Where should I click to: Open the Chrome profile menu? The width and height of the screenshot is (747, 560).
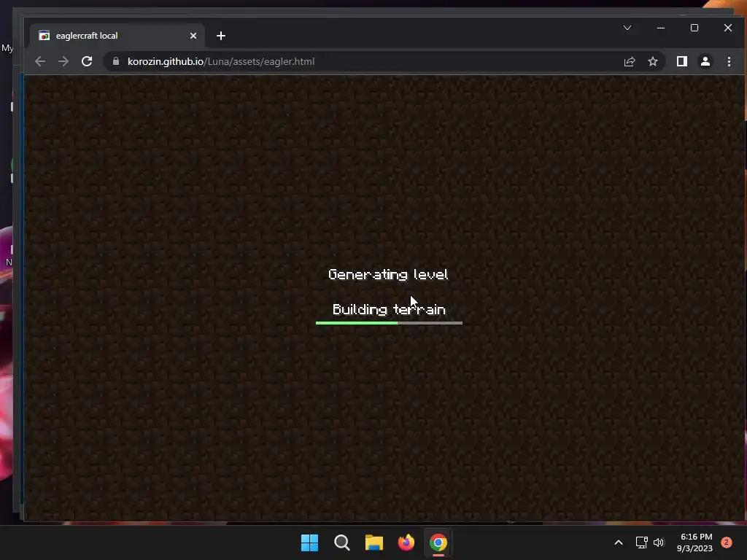[705, 61]
